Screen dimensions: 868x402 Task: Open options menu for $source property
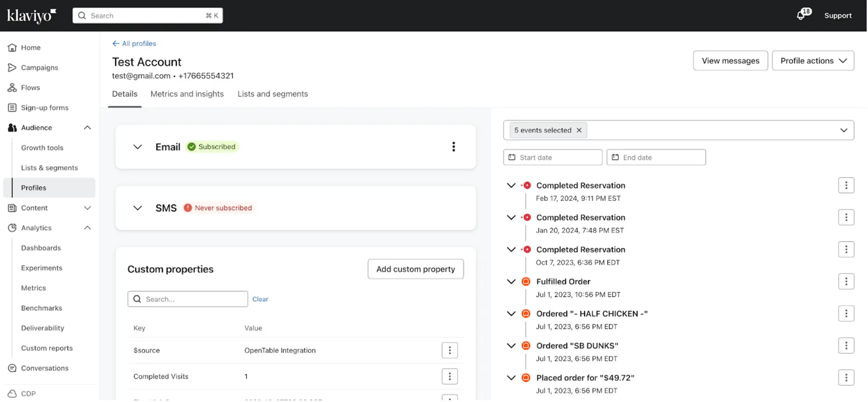pos(449,350)
